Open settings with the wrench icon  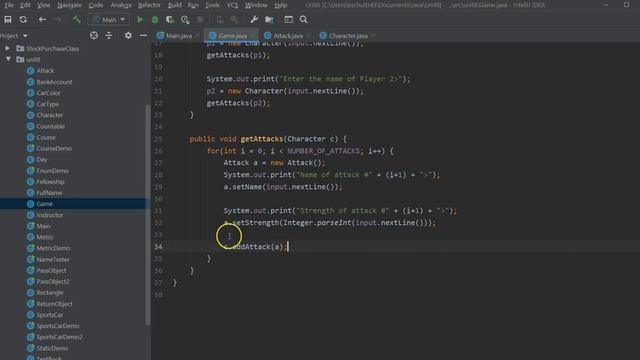[x=254, y=20]
